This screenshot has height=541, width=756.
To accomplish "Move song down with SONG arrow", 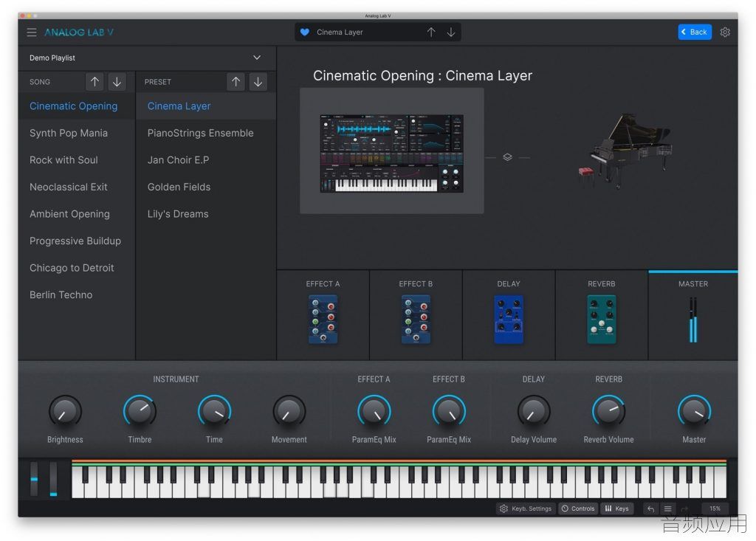I will click(x=117, y=82).
